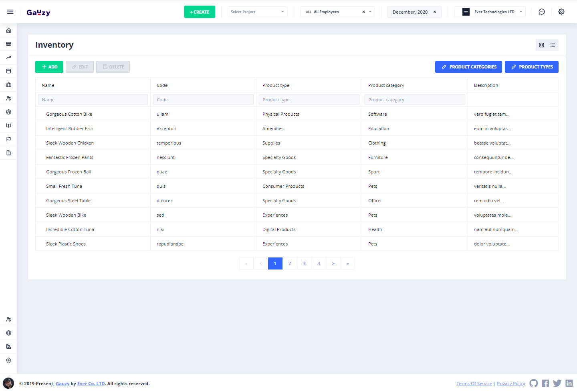Click the home icon in sidebar

(x=8, y=30)
